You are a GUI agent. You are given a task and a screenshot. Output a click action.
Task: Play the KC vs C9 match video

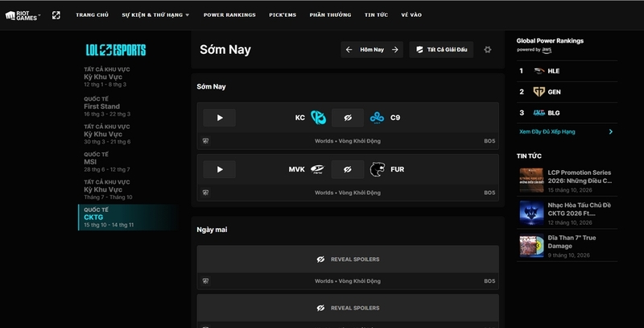point(219,118)
